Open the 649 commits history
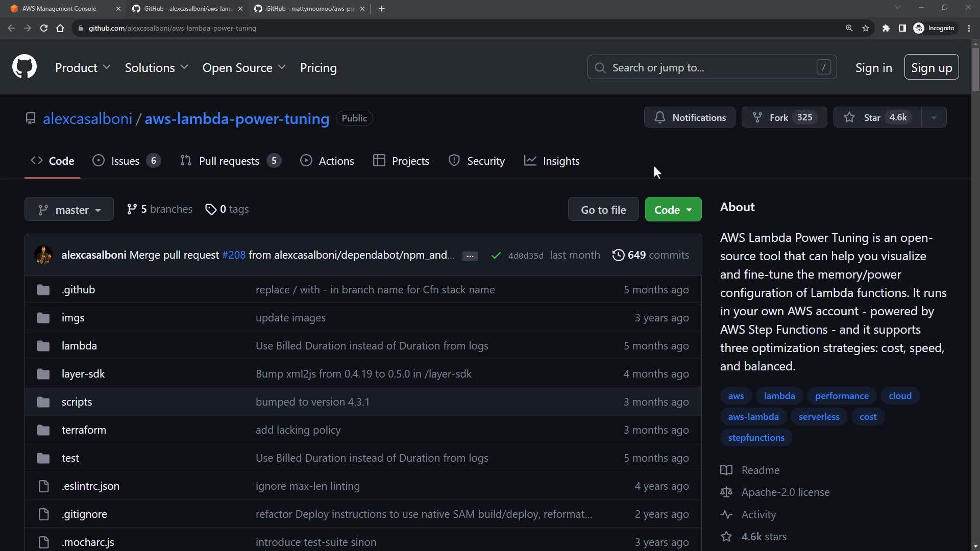Screen dimensions: 980x551 click(x=651, y=255)
